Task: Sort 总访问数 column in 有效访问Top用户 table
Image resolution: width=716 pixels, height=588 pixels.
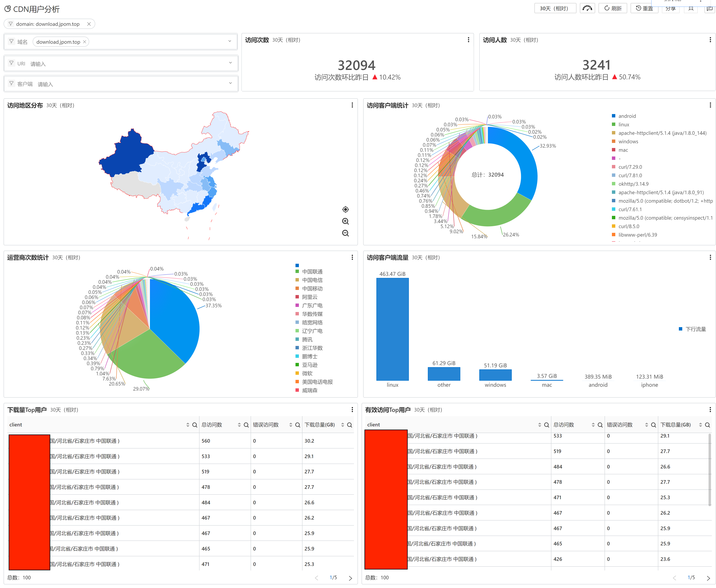Action: 593,425
